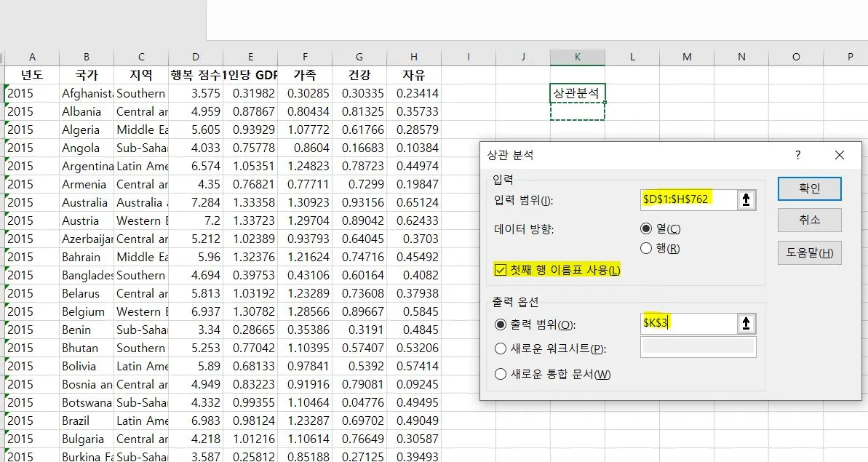This screenshot has height=462, width=868.
Task: Click the 1인당 GDP header cell
Action: pos(250,75)
